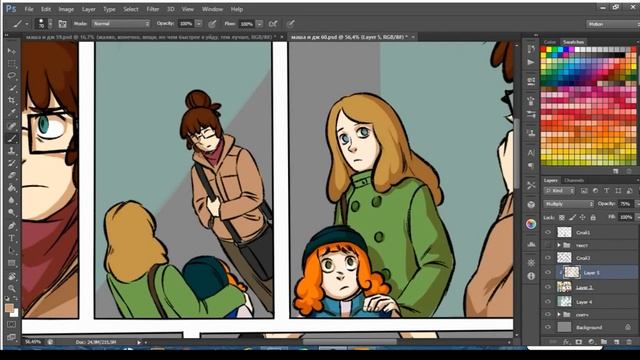
Task: Open the layer filter Kind dropdown
Action: (560, 191)
